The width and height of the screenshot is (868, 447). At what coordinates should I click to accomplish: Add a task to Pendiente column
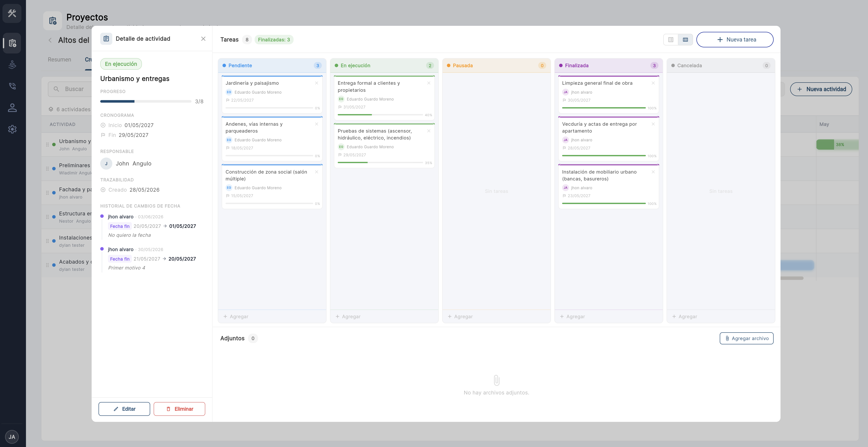pyautogui.click(x=272, y=317)
